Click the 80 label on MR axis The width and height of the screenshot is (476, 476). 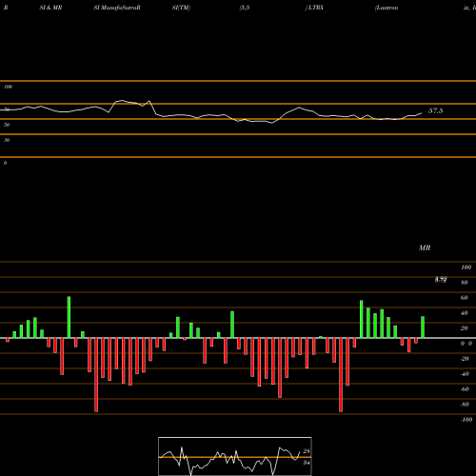(x=465, y=283)
